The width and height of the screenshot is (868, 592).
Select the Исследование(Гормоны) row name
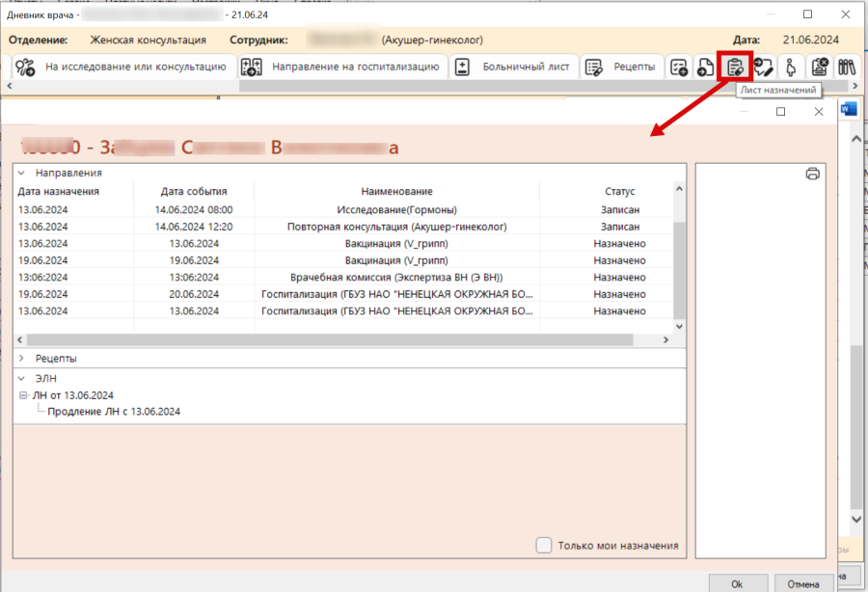point(397,210)
